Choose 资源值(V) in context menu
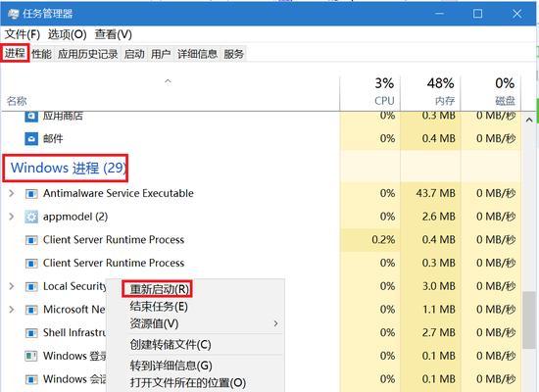 pyautogui.click(x=154, y=323)
